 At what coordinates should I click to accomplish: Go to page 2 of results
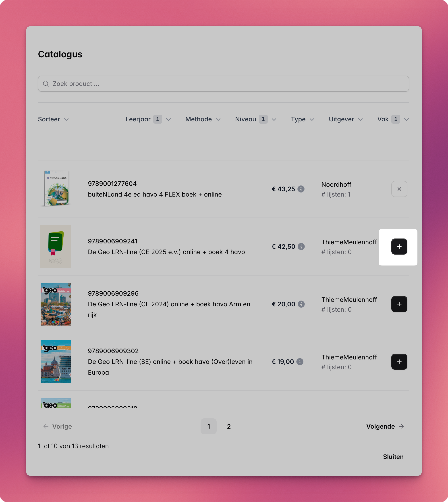tap(229, 426)
